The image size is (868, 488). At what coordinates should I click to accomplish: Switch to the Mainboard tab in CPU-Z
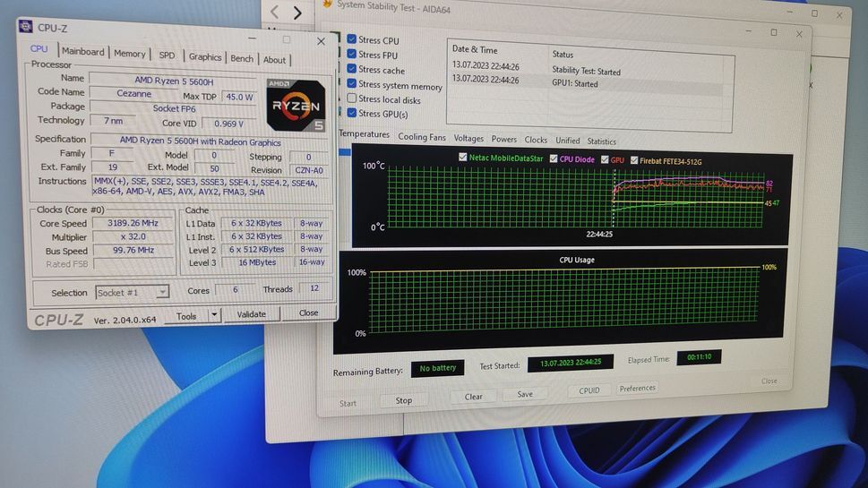point(82,52)
